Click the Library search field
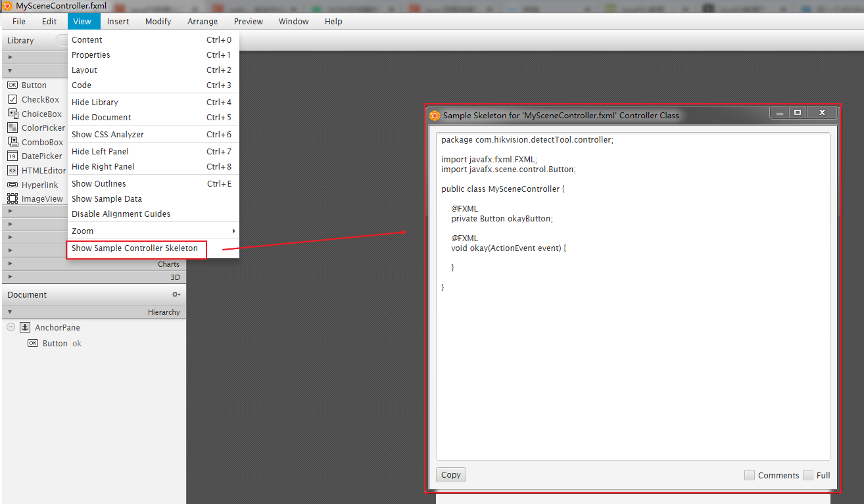The width and height of the screenshot is (864, 504). coord(62,40)
